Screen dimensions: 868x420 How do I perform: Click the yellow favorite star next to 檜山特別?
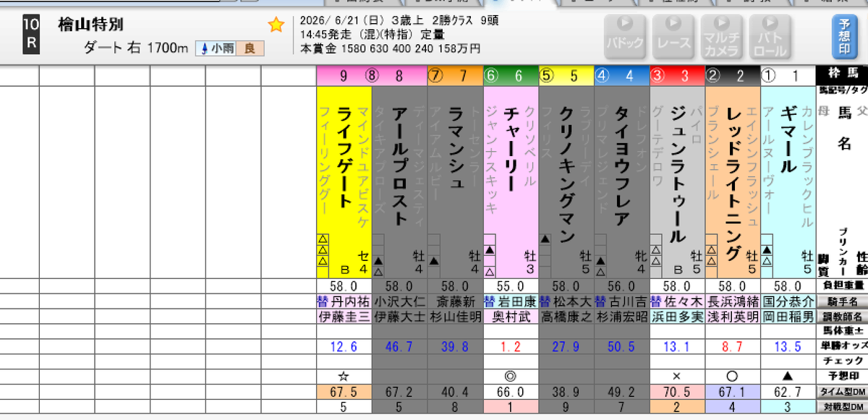(276, 25)
